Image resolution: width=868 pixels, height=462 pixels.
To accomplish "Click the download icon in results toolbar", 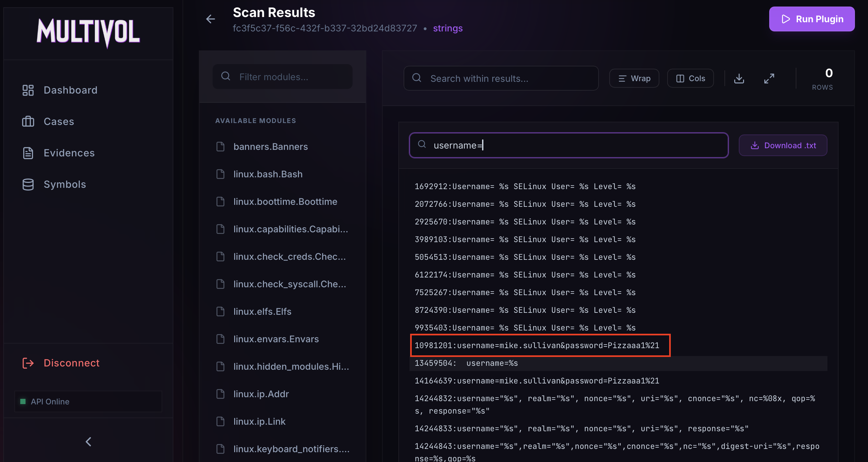I will [738, 79].
